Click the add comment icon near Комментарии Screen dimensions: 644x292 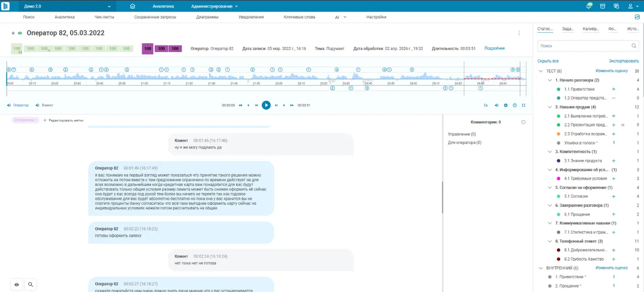523,122
